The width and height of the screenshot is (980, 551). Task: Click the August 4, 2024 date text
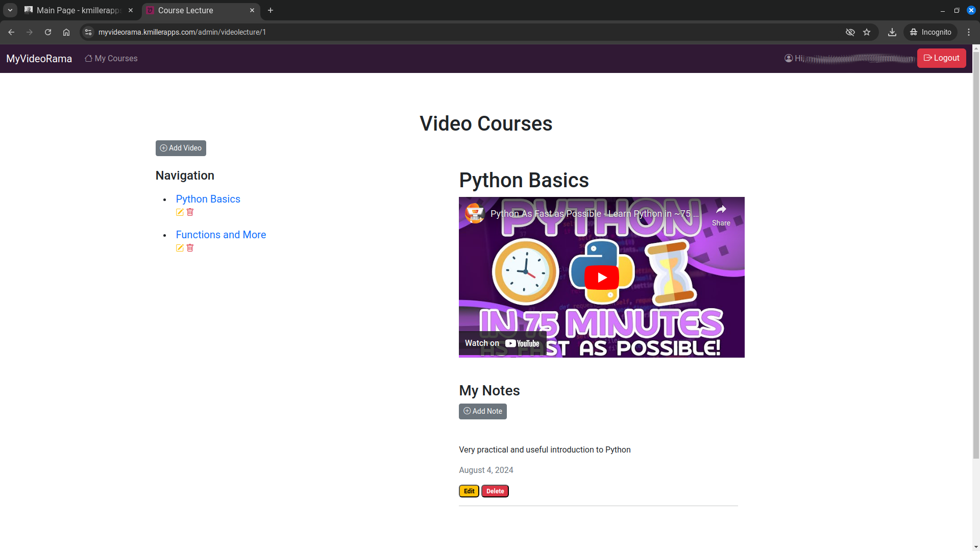click(x=486, y=470)
